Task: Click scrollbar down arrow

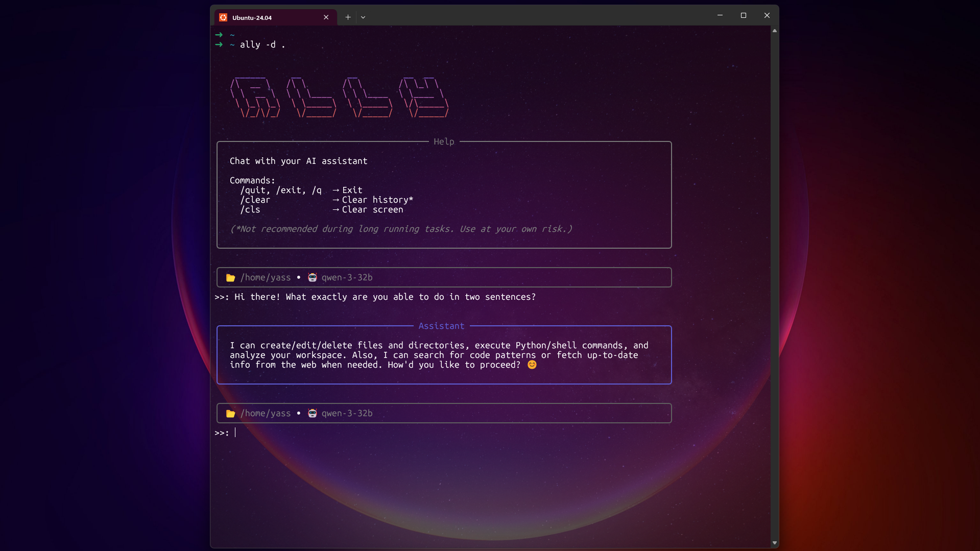Action: click(775, 543)
